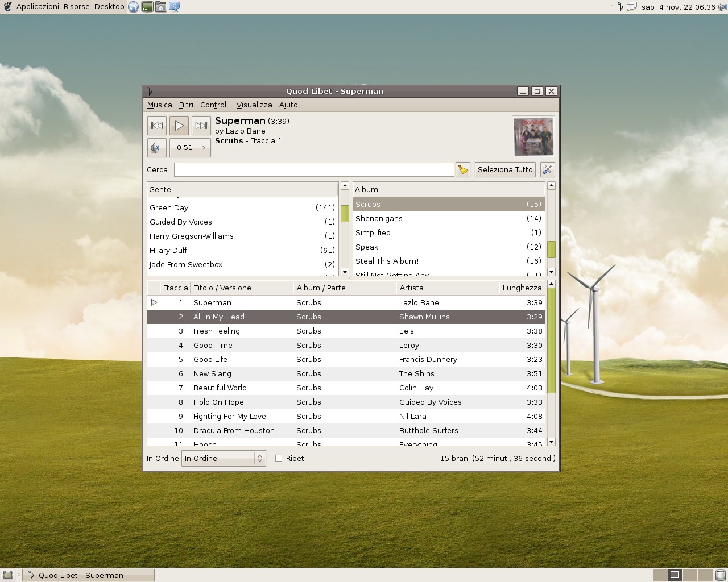Click Seleziona Tutto button
The image size is (728, 582).
(505, 170)
